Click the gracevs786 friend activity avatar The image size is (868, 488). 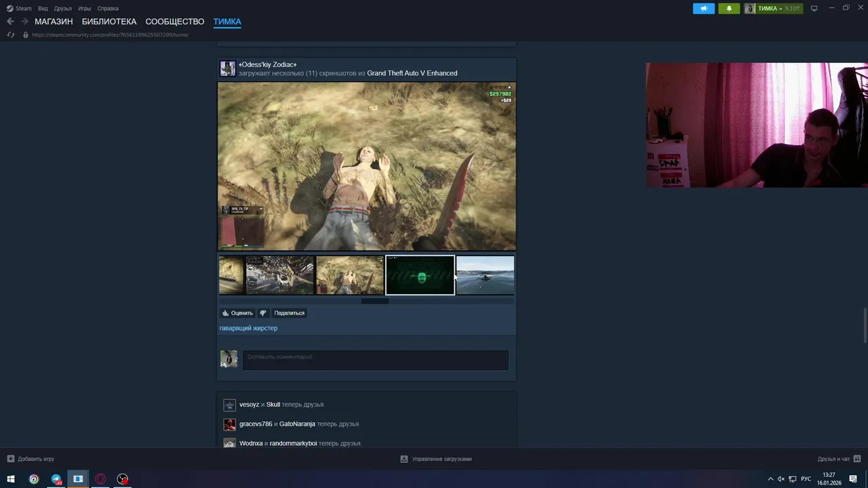tap(229, 424)
